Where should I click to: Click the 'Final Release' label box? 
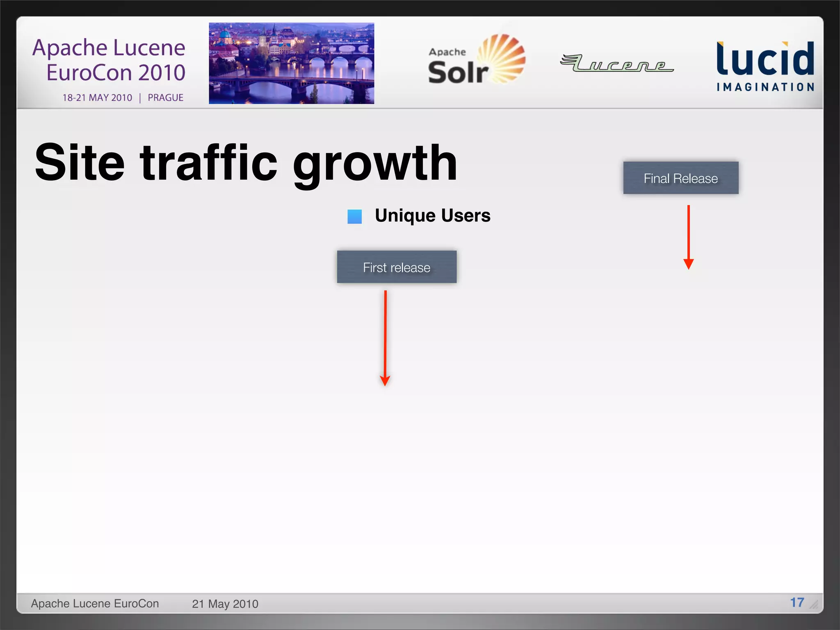tap(681, 178)
